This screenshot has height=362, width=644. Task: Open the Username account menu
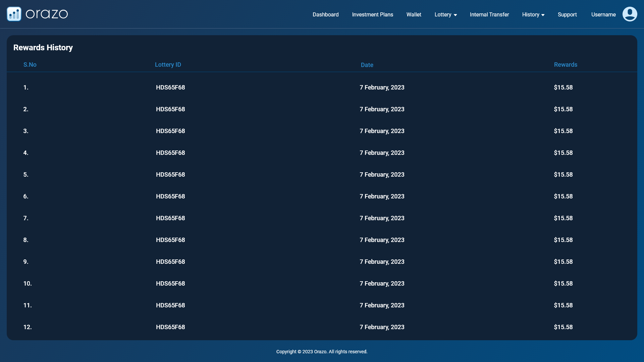click(x=603, y=15)
